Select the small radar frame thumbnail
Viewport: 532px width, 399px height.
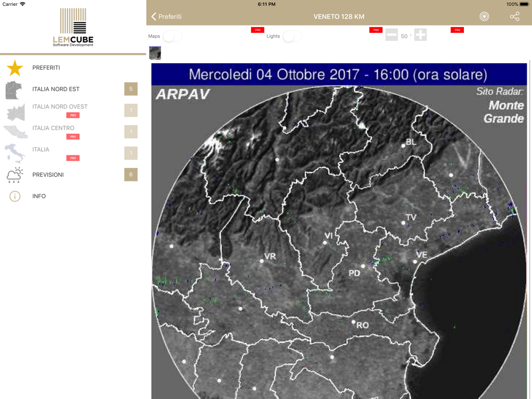click(155, 53)
